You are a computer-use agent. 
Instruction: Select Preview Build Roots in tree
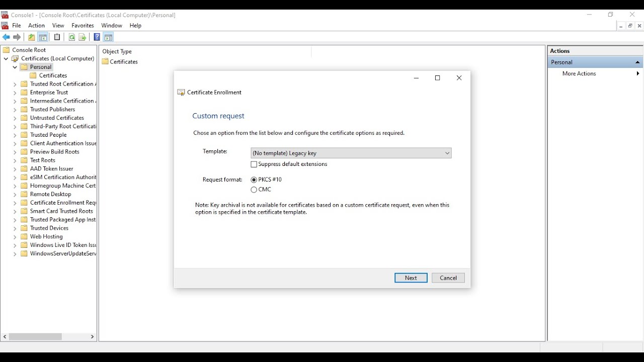(x=55, y=152)
